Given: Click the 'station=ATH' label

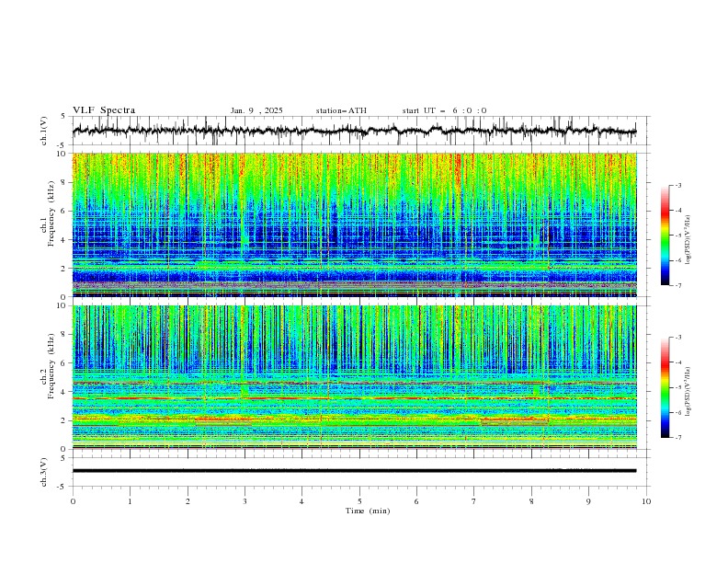Looking at the screenshot, I should (341, 110).
